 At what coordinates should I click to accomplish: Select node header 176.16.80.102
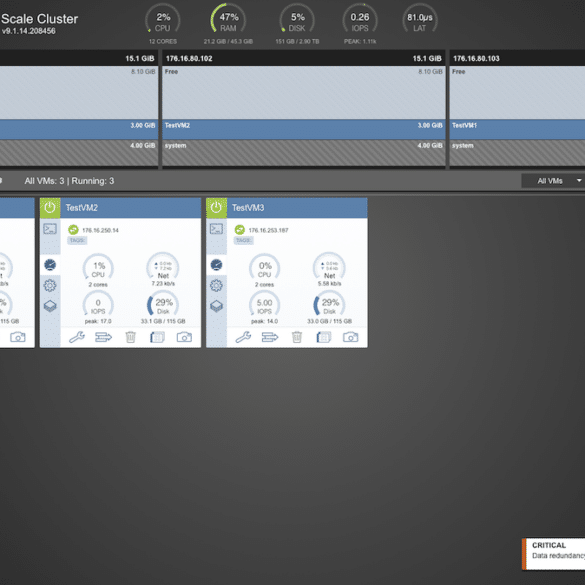click(x=304, y=59)
